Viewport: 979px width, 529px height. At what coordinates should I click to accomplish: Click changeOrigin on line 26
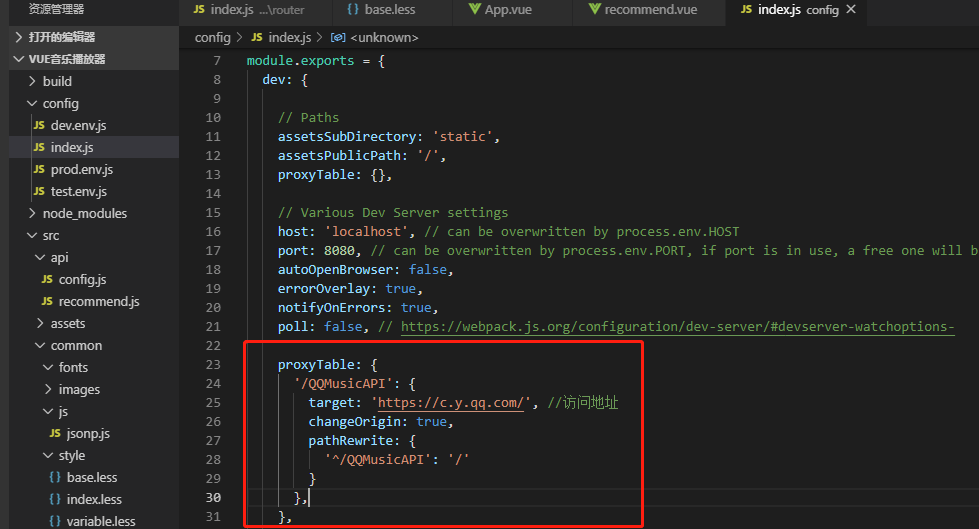click(354, 422)
